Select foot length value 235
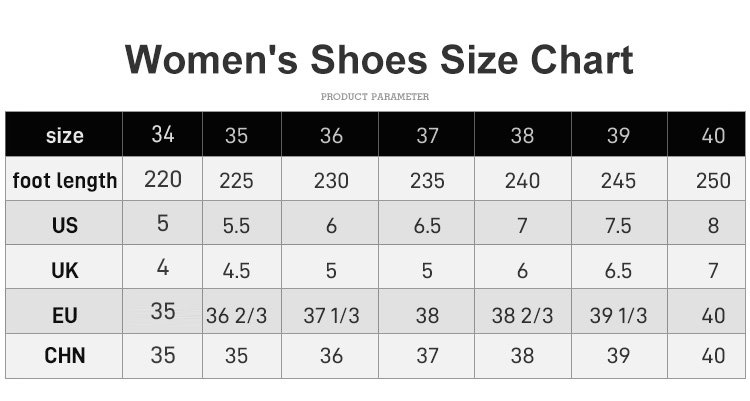Image resolution: width=750 pixels, height=401 pixels. pyautogui.click(x=427, y=181)
